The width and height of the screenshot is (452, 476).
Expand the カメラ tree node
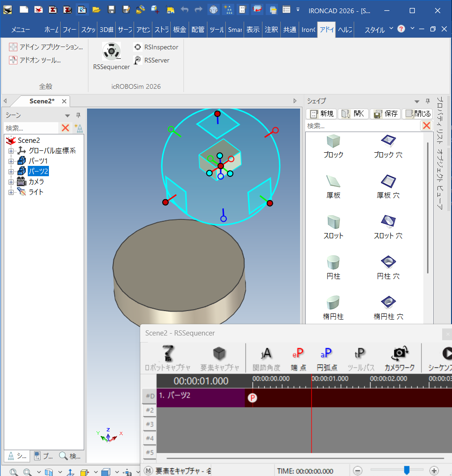tap(11, 182)
